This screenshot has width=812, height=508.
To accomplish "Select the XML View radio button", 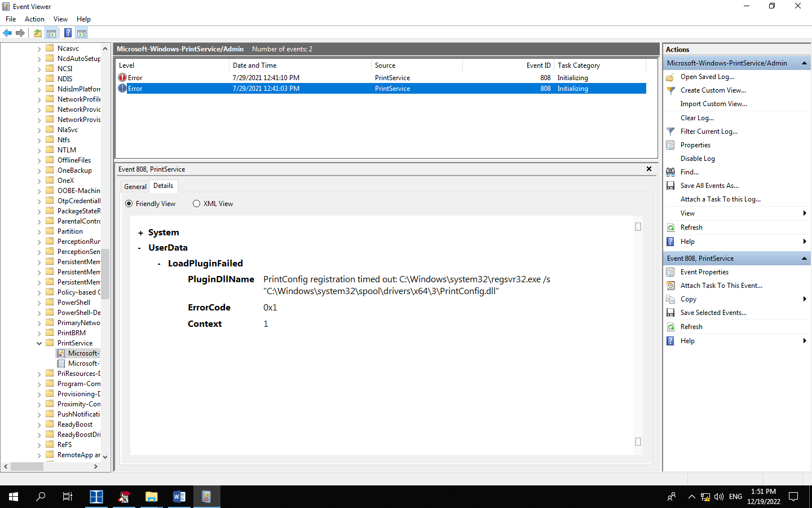I will click(196, 204).
